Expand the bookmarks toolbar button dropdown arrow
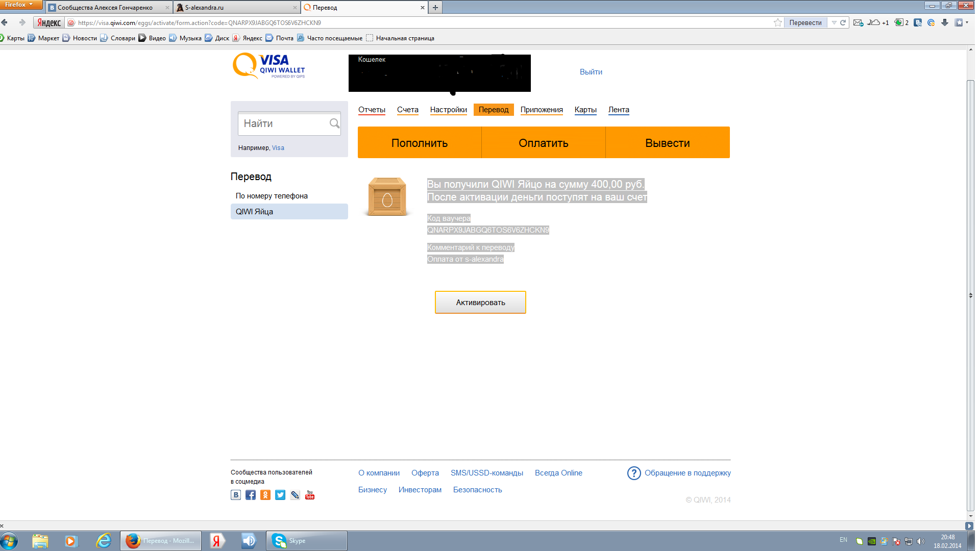Viewport: 980px width, 551px height. (967, 22)
